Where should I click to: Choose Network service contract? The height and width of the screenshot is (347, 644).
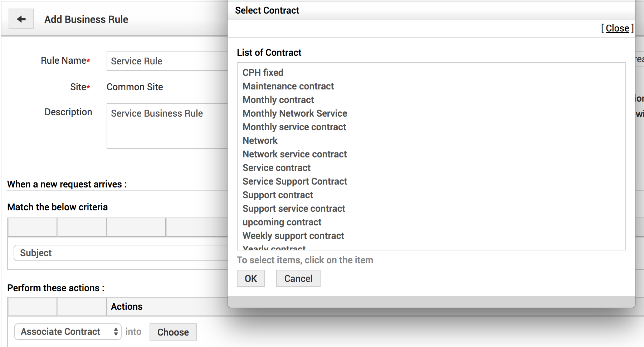295,154
